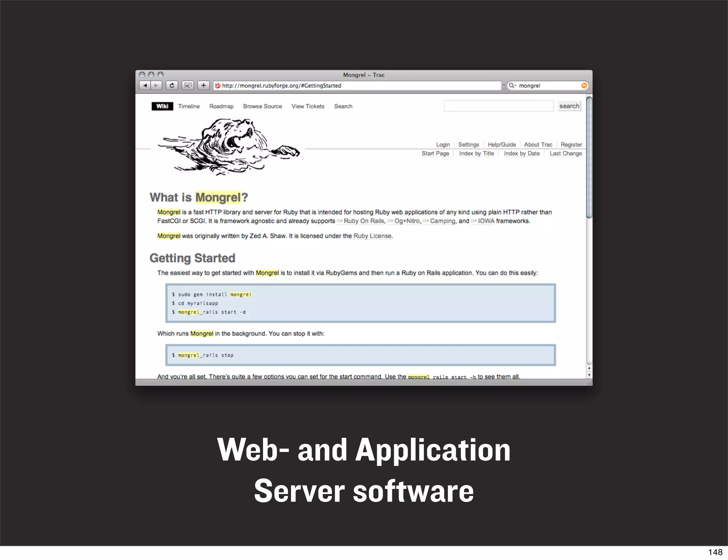
Task: Open the About Trac link
Action: click(x=538, y=145)
